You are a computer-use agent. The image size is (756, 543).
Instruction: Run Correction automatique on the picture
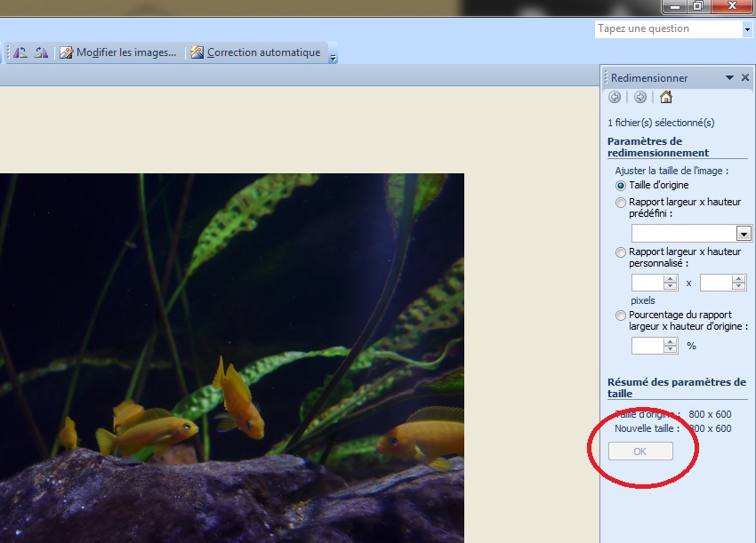click(255, 52)
